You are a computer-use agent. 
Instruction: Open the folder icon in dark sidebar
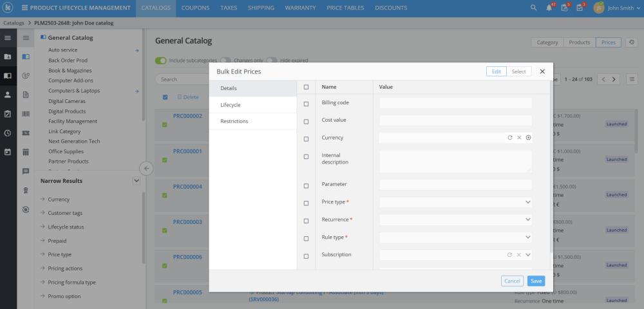point(7,57)
